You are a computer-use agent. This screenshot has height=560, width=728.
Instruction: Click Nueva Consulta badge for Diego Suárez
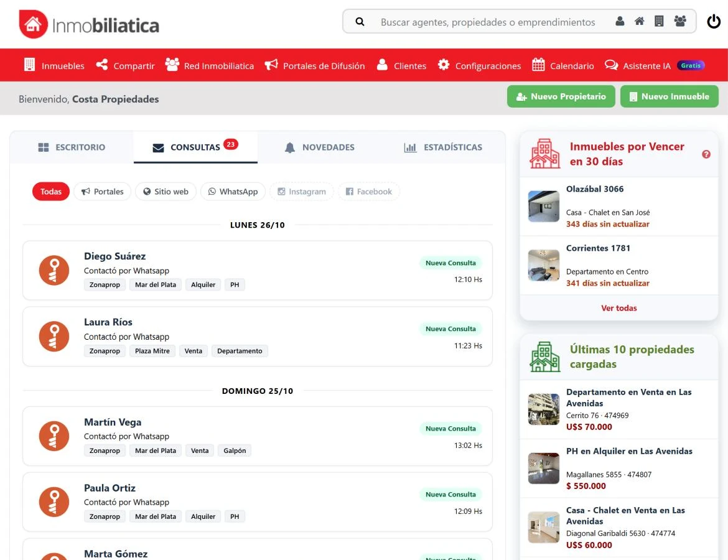coord(450,263)
